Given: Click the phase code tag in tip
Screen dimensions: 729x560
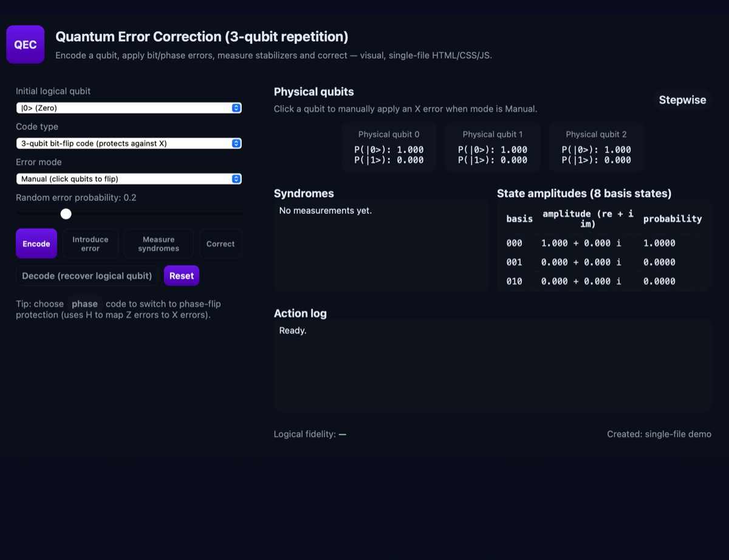Looking at the screenshot, I should click(x=84, y=304).
